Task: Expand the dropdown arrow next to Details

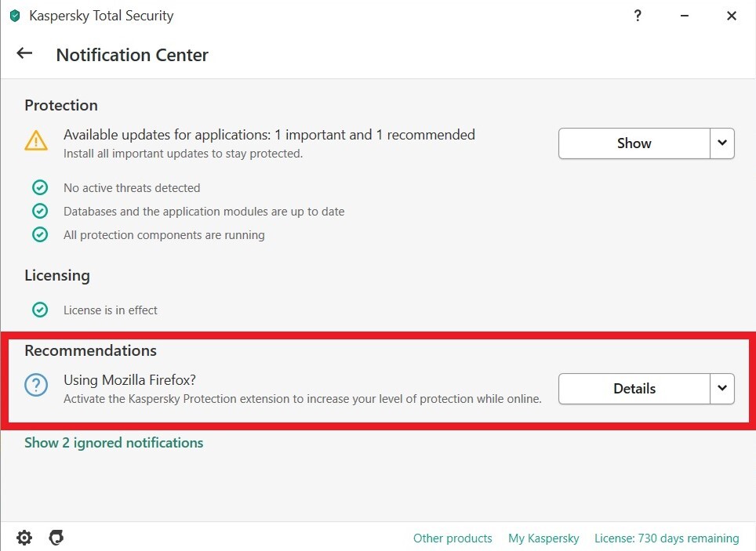Action: [722, 389]
